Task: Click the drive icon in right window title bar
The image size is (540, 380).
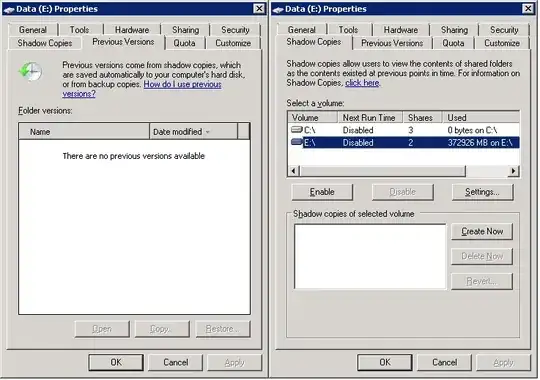Action: (278, 9)
